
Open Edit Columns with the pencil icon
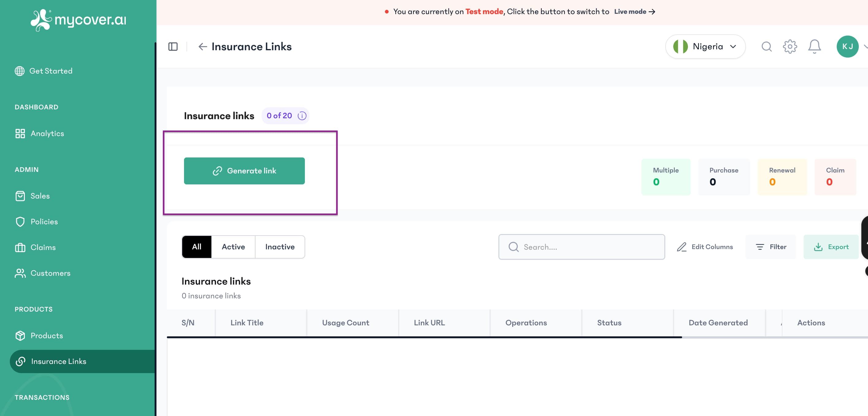[705, 247]
